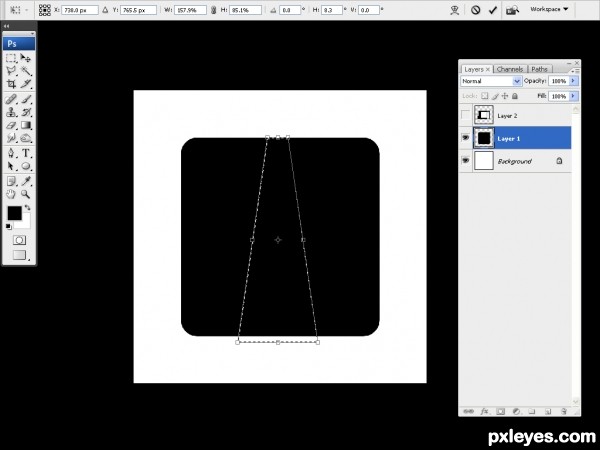Select the Path Selection tool
Screen dimensions: 600x450
click(x=11, y=166)
